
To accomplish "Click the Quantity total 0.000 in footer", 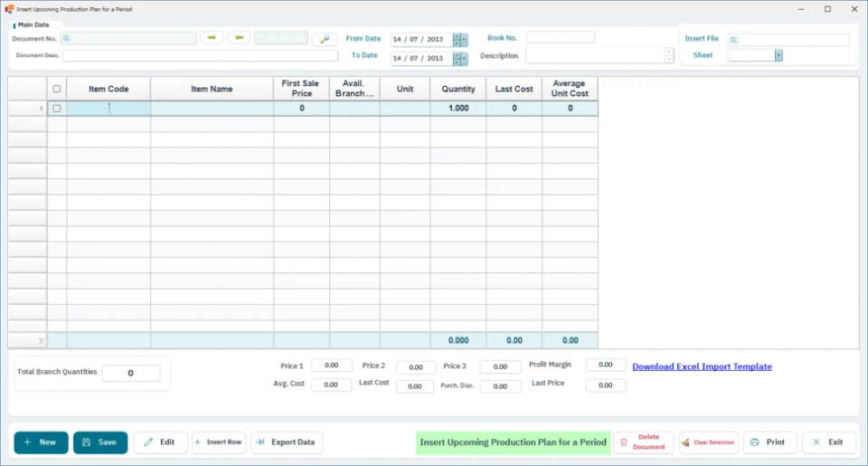I will click(458, 341).
